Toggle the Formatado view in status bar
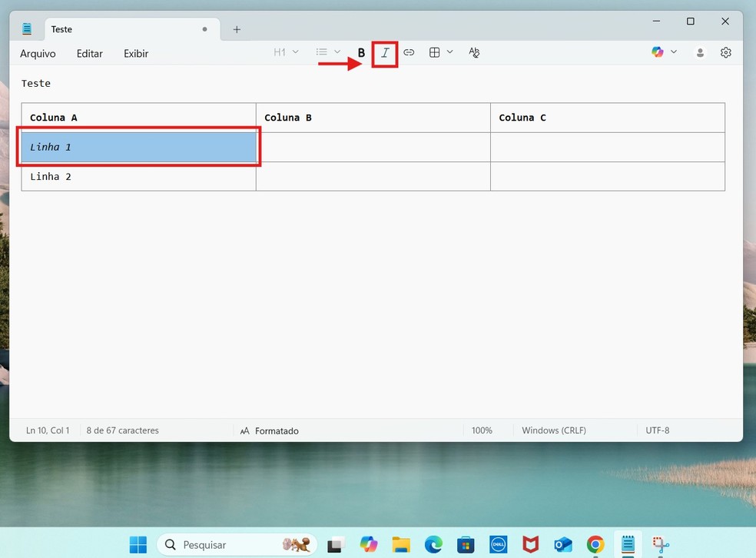Viewport: 756px width, 558px height. pyautogui.click(x=270, y=430)
